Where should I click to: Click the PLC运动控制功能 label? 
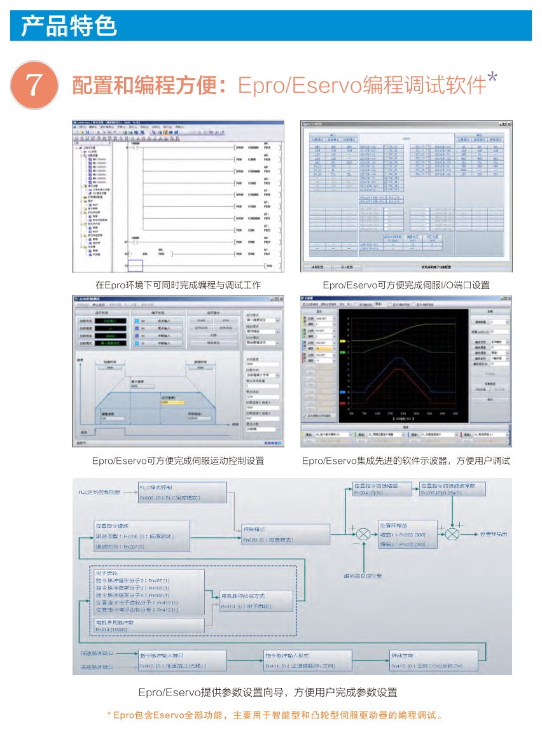click(100, 493)
